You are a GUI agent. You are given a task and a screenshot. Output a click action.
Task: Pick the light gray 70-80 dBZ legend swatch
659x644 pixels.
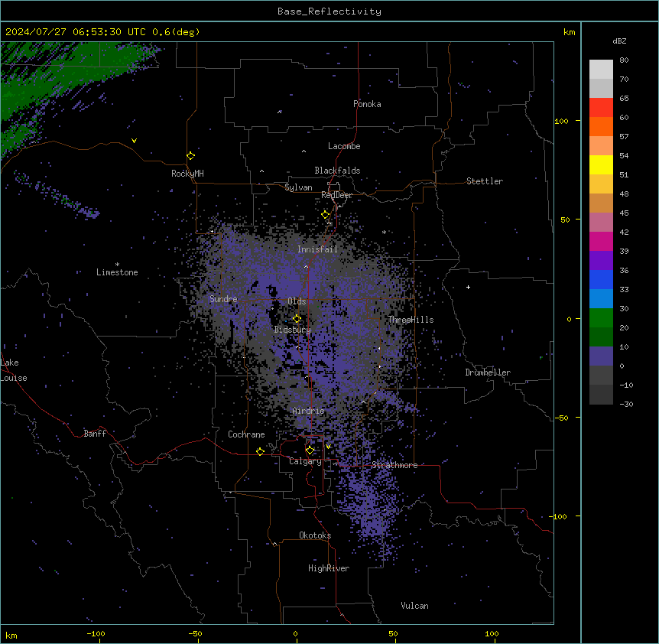[x=601, y=70]
